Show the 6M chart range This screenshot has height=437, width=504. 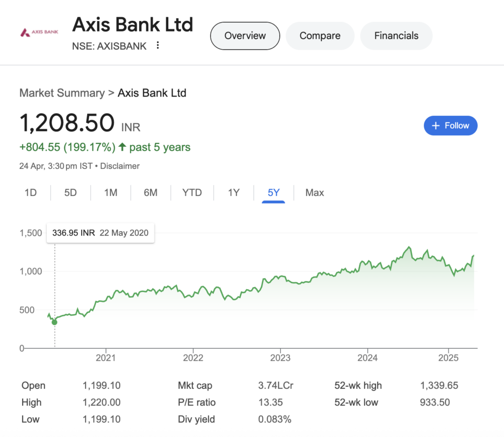(x=151, y=193)
